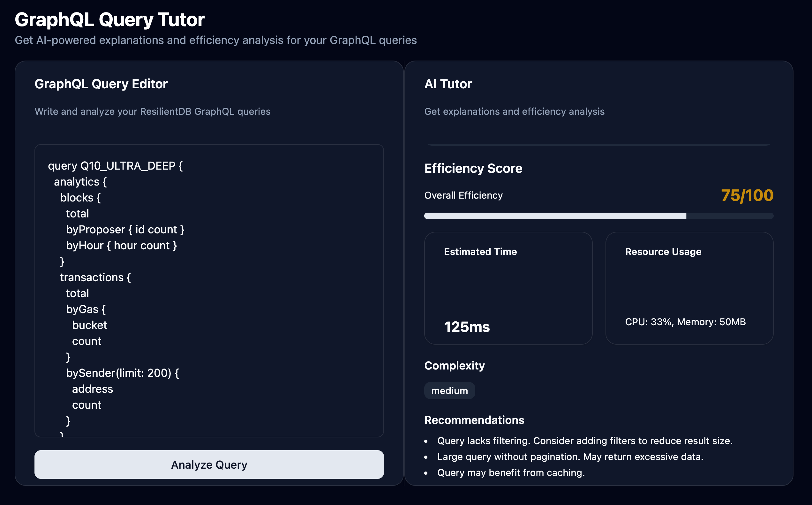The height and width of the screenshot is (505, 812).
Task: Select the medium complexity badge
Action: click(x=449, y=391)
